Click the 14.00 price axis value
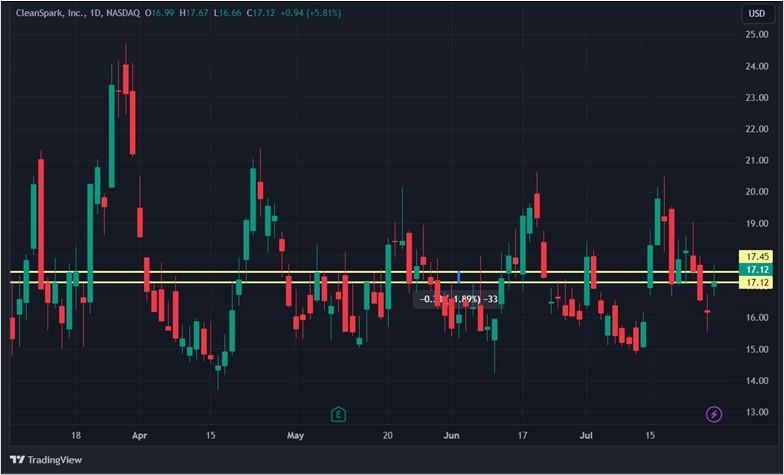Viewport: 784px width, 475px height. (756, 380)
